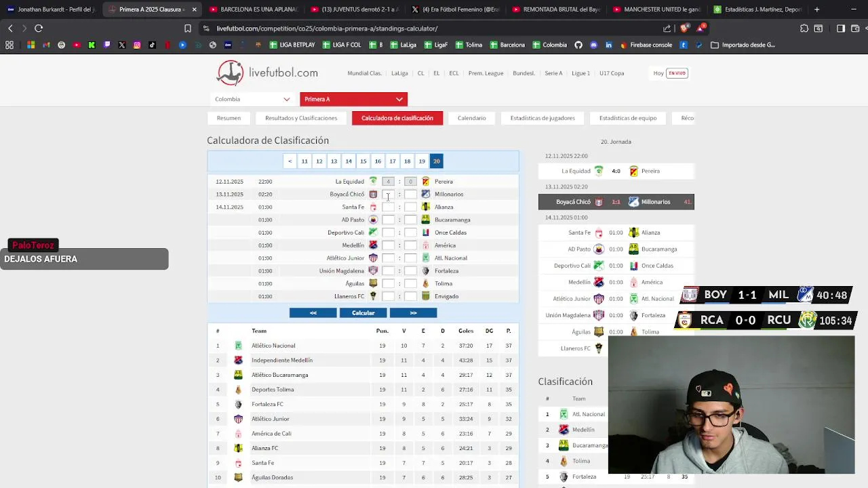Screen dimensions: 868x488
Task: Open the TikTok bookmark icon
Action: point(152,45)
